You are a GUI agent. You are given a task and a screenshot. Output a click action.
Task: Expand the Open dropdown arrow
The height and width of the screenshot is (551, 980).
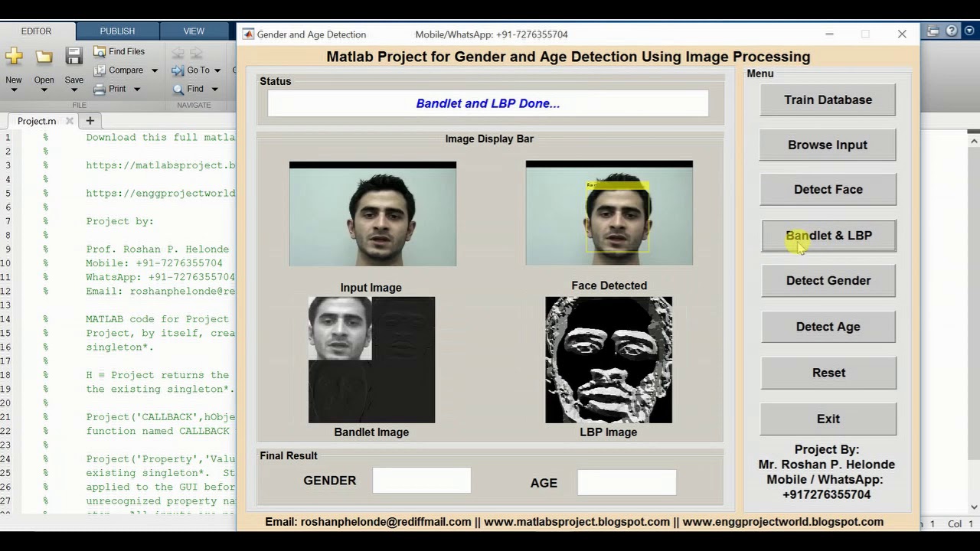click(44, 90)
